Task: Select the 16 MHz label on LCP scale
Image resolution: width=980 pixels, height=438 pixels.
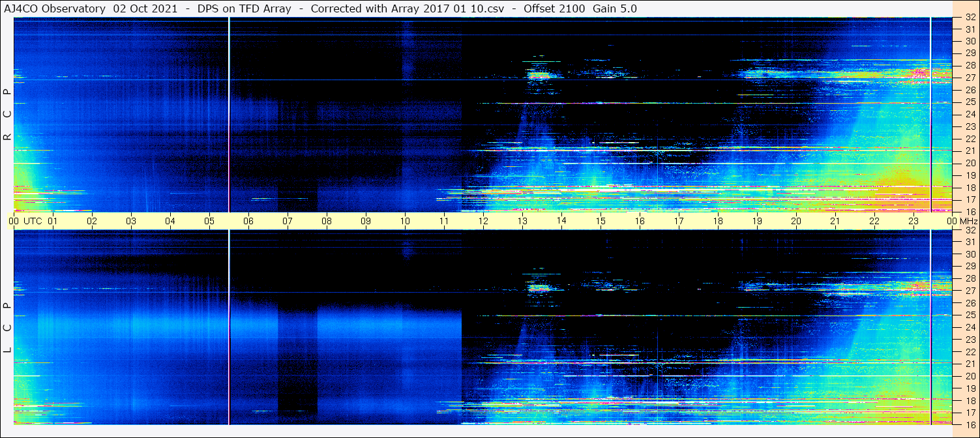Action: (x=970, y=424)
